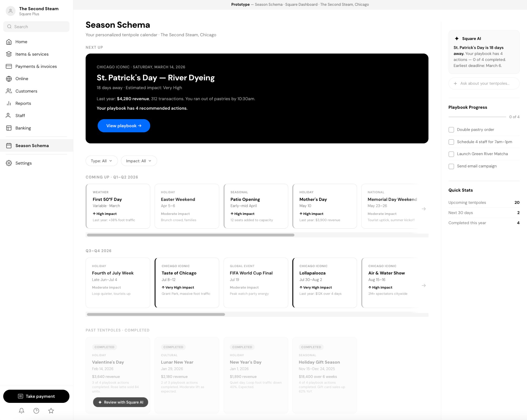
Task: Tick Launch Green River Matcha checkbox
Action: click(451, 154)
